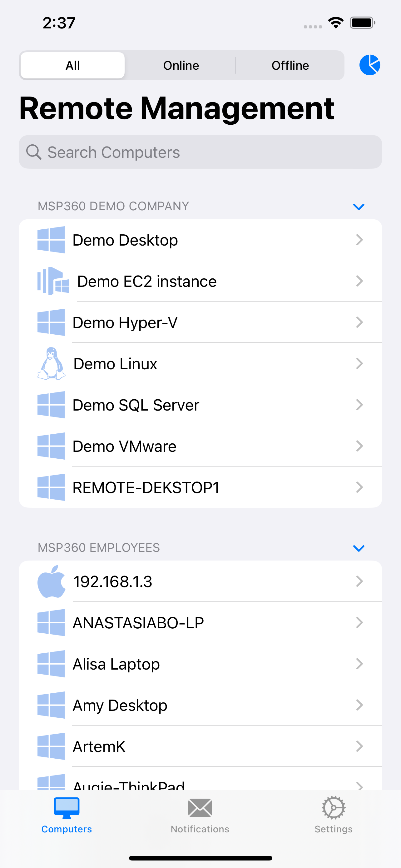Select the ArtemK name
This screenshot has height=868, width=401.
[99, 747]
